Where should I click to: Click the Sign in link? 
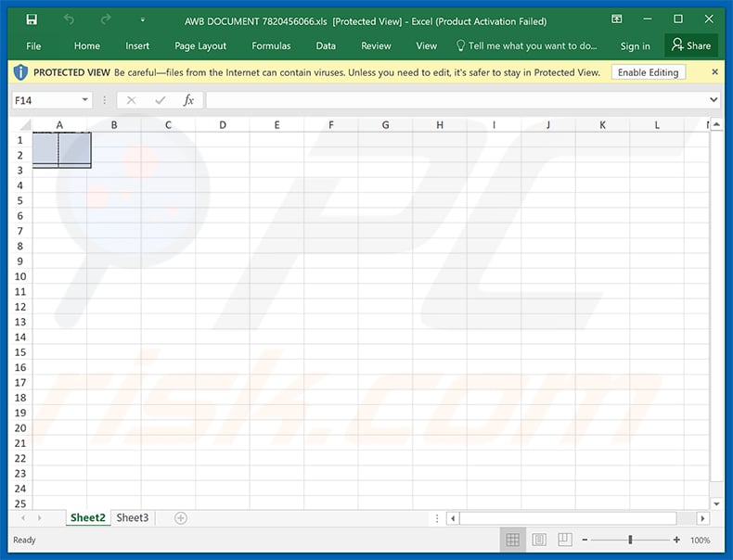tap(635, 45)
